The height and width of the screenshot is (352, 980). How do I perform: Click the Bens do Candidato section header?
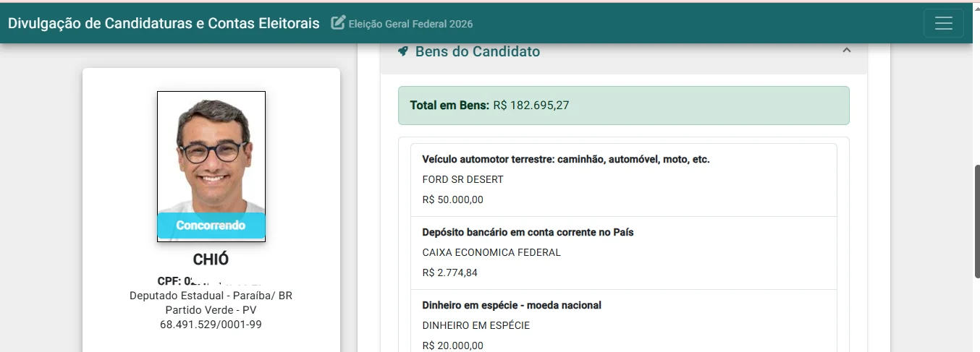tap(623, 52)
